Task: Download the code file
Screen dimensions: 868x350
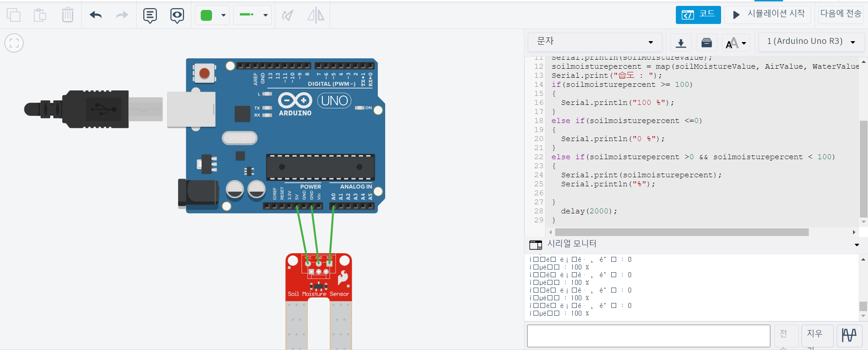Action: click(681, 43)
